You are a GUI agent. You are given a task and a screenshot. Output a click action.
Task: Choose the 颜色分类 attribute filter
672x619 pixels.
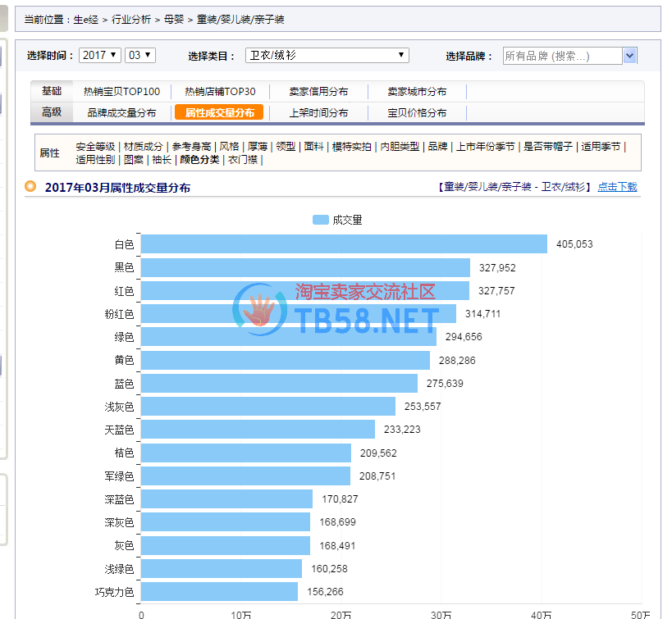click(199, 160)
